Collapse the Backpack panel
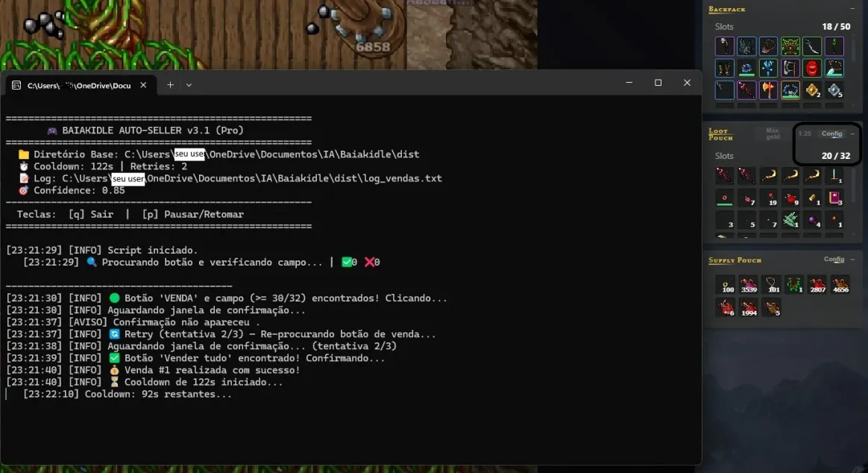The height and width of the screenshot is (473, 868). click(x=852, y=9)
